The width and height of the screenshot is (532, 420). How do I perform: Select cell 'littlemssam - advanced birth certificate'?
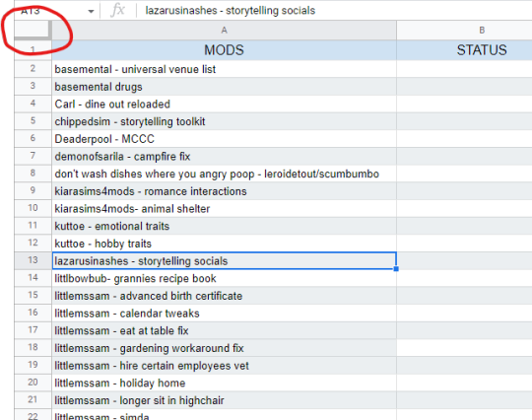(224, 296)
